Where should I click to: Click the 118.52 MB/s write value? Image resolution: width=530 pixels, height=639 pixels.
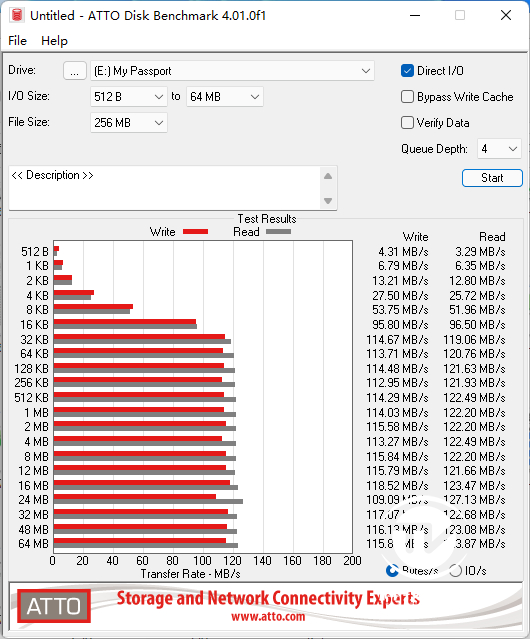point(397,486)
